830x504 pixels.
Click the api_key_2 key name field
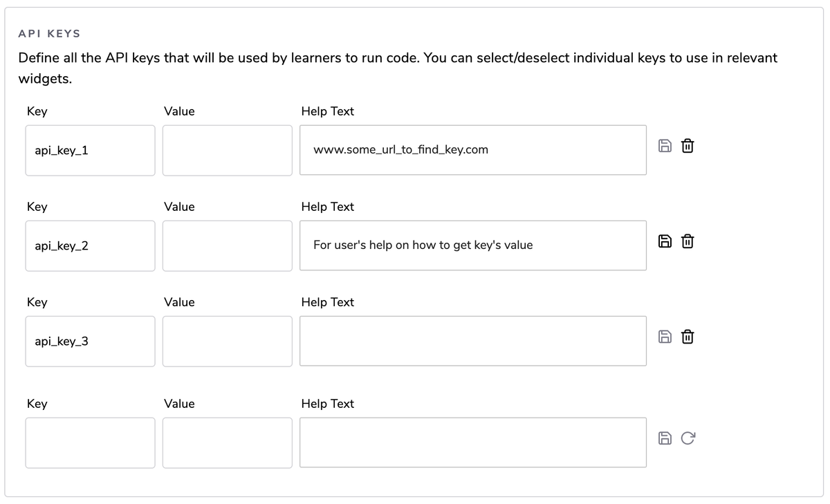tap(90, 245)
